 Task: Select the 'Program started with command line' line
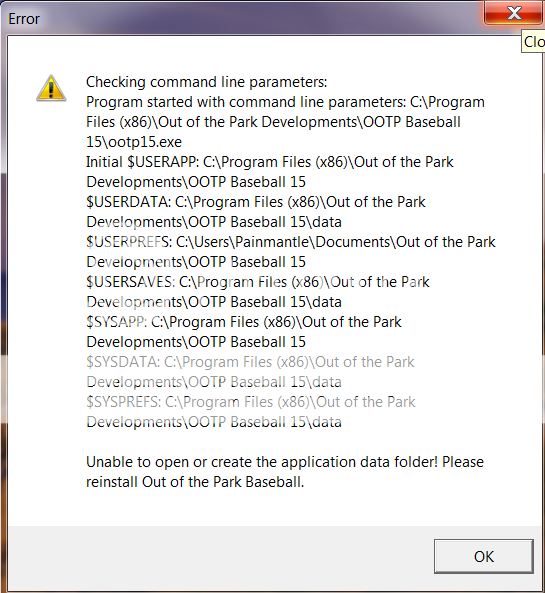tap(286, 102)
